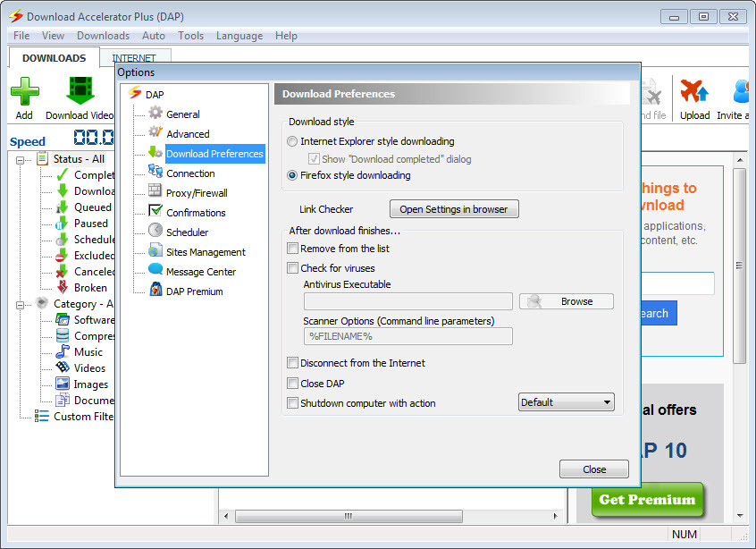This screenshot has height=549, width=756.
Task: Click the Images picture category icon
Action: pyautogui.click(x=63, y=384)
